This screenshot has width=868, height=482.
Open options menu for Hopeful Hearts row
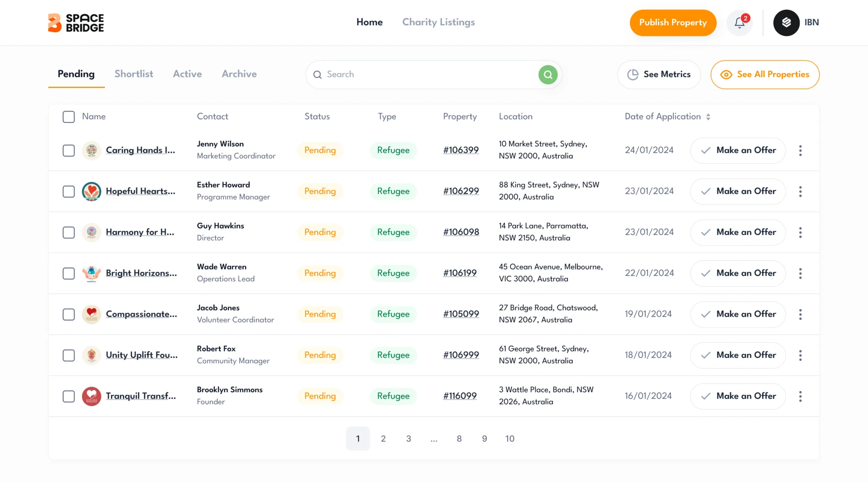click(x=800, y=192)
